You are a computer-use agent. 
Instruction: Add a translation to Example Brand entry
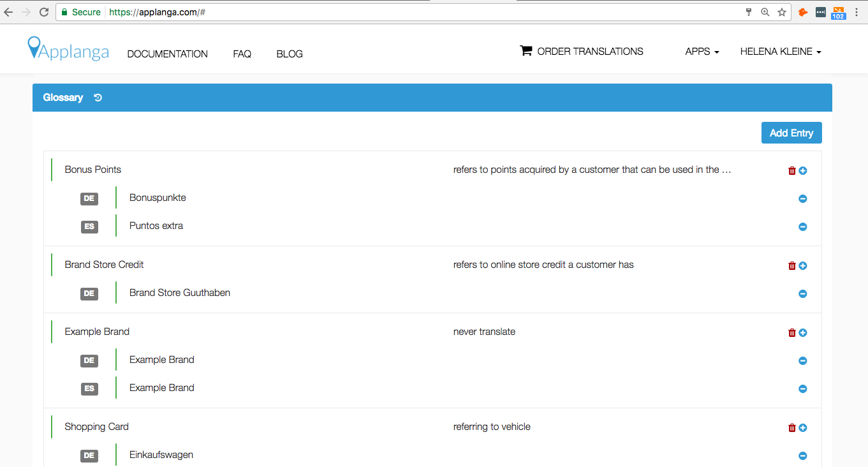click(x=803, y=332)
